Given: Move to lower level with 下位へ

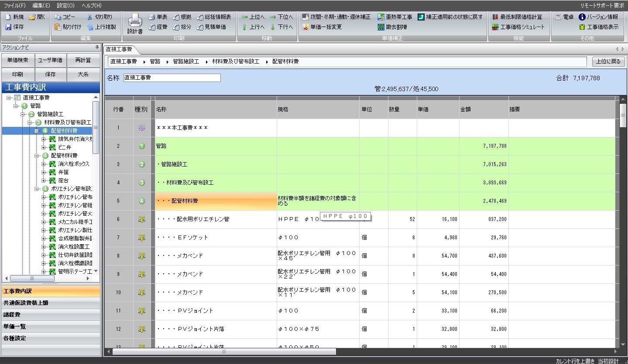Looking at the screenshot, I should tap(281, 17).
